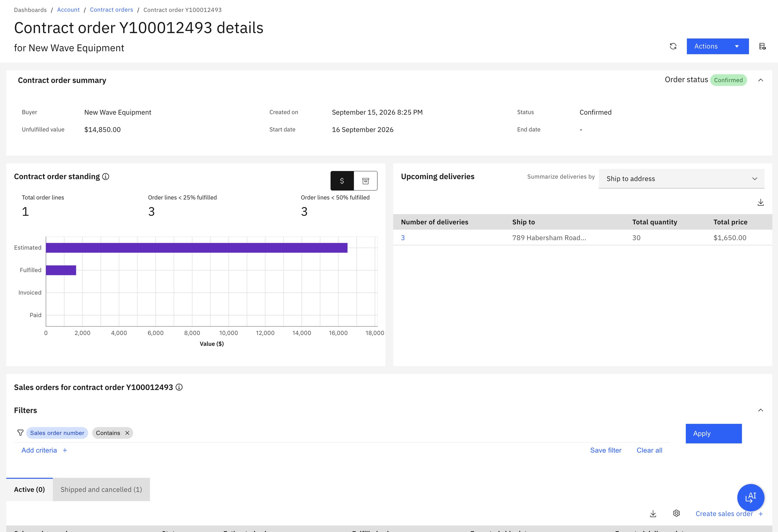Image resolution: width=778 pixels, height=532 pixels.
Task: Click the $1,650.00 total price cell
Action: [x=730, y=237]
